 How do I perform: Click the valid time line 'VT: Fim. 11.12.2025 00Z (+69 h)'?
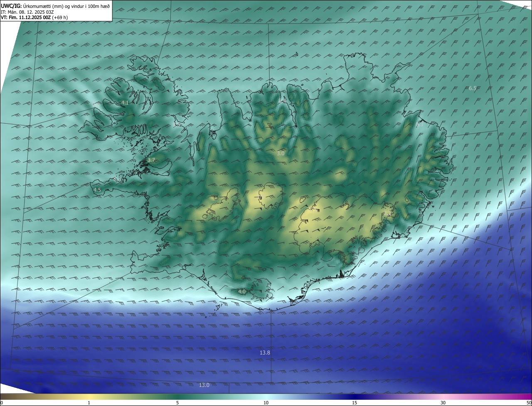(x=34, y=17)
